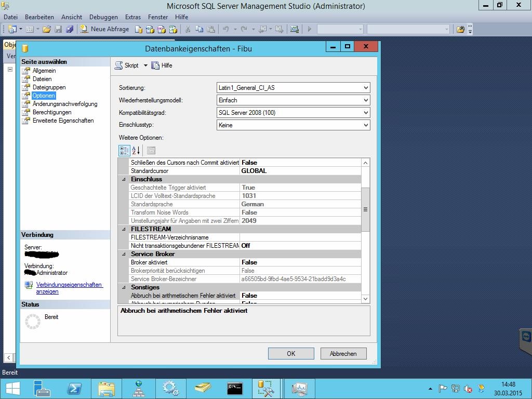
Task: Open the Extras menu
Action: (x=133, y=17)
